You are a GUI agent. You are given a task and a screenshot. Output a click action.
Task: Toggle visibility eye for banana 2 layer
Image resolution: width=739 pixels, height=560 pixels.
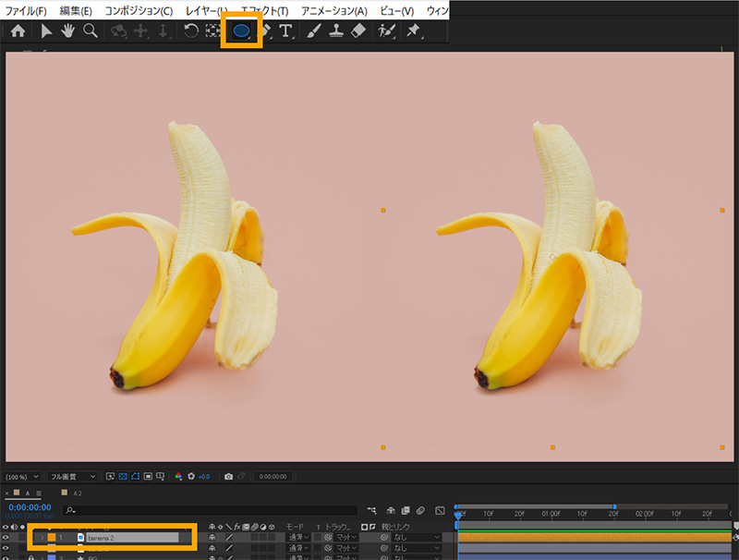coord(6,538)
